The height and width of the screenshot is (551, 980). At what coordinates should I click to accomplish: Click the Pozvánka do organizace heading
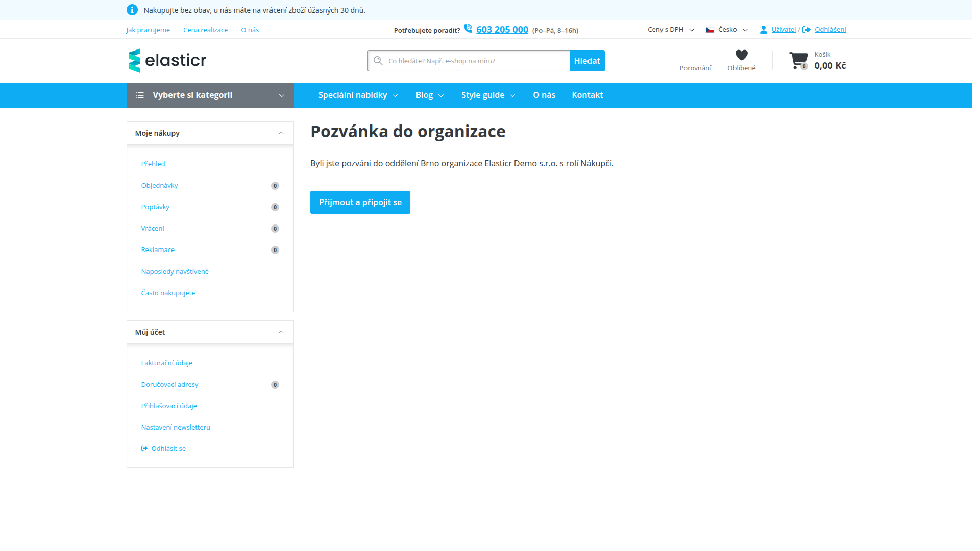pyautogui.click(x=408, y=132)
